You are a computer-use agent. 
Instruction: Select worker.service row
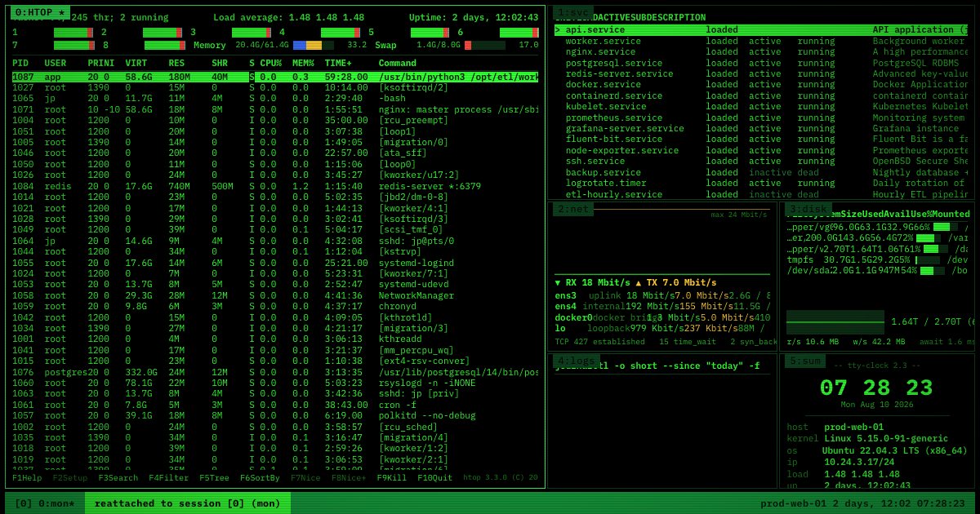pos(762,41)
